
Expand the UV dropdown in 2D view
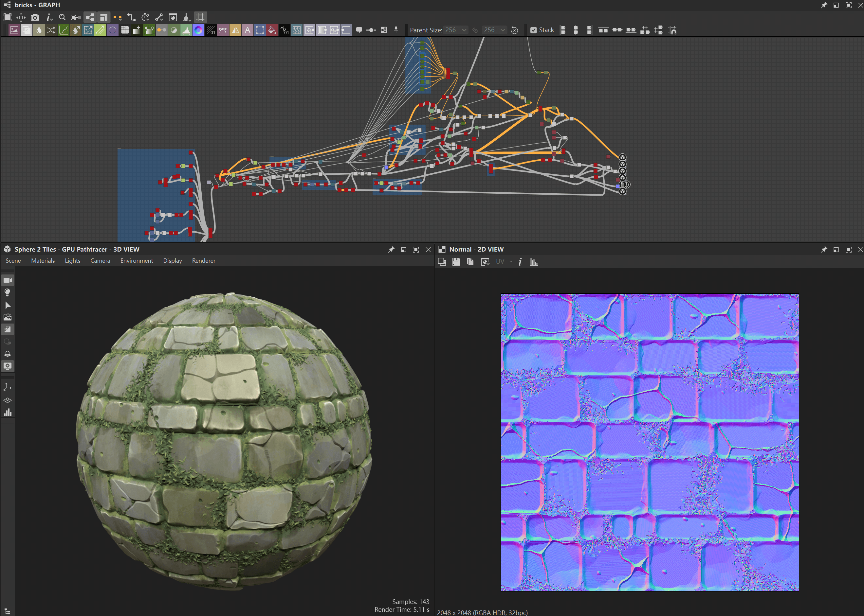(511, 262)
